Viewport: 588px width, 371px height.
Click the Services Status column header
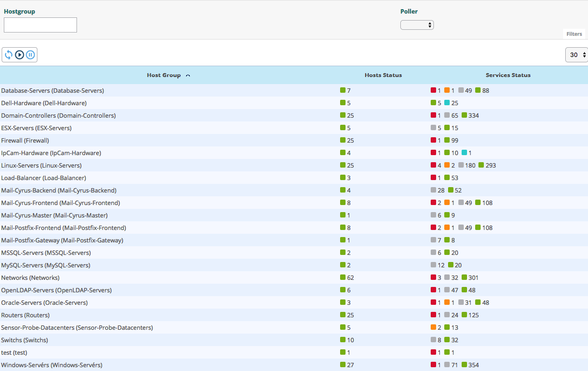[508, 75]
